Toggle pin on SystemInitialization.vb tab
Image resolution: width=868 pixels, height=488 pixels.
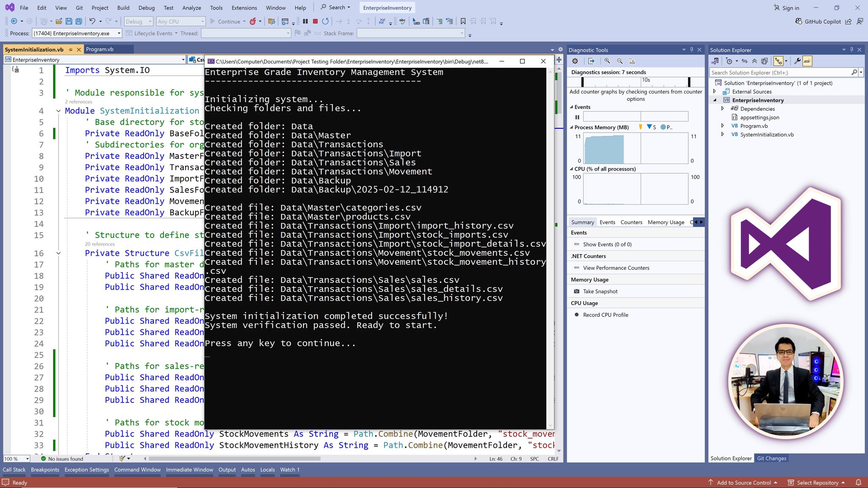pos(71,50)
